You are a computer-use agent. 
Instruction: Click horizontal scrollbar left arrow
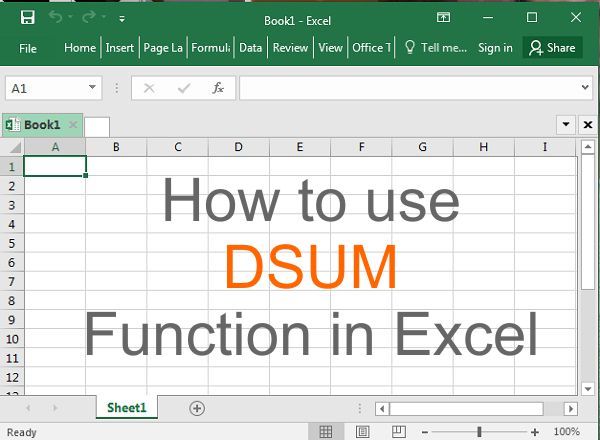382,409
